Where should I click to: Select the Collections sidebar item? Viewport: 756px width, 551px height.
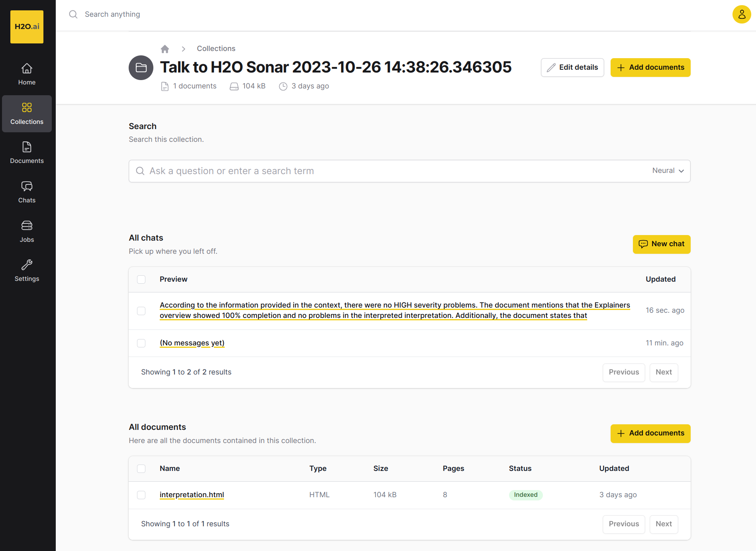pyautogui.click(x=27, y=114)
